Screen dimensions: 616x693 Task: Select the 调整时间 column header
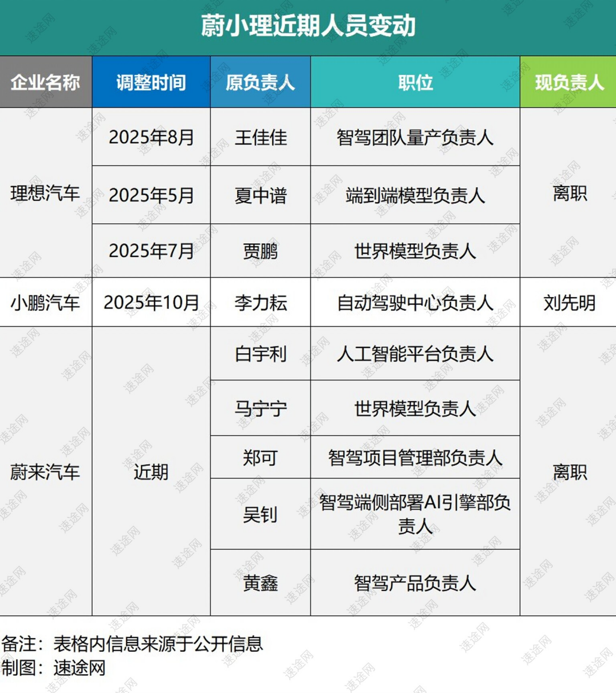point(151,82)
